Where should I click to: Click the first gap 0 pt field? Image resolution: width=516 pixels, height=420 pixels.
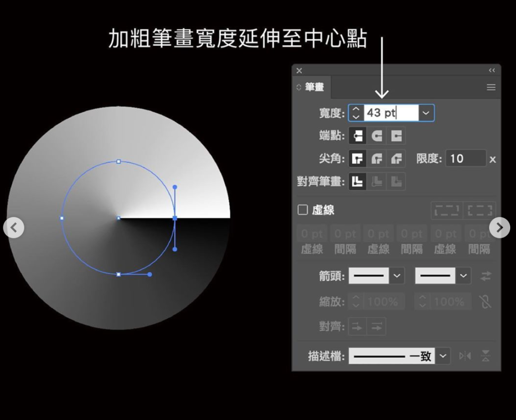pos(345,234)
